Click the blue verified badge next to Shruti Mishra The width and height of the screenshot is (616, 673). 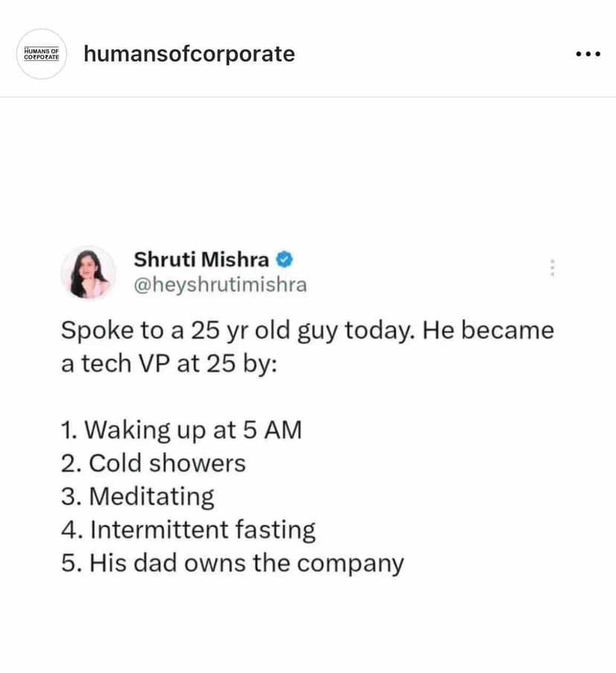point(285,260)
